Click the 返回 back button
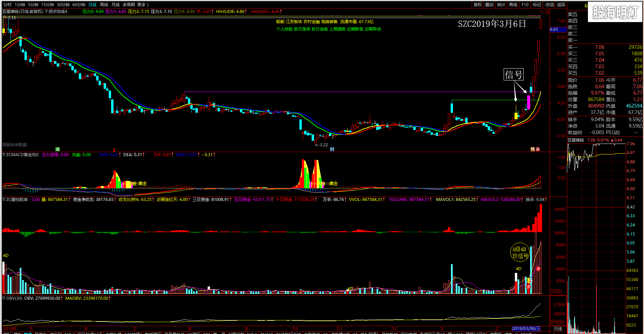644x334 pixels. point(561,4)
